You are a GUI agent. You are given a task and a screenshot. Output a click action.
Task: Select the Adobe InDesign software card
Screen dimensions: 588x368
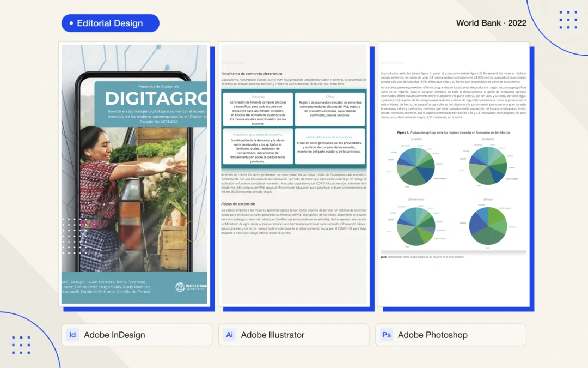tap(137, 335)
